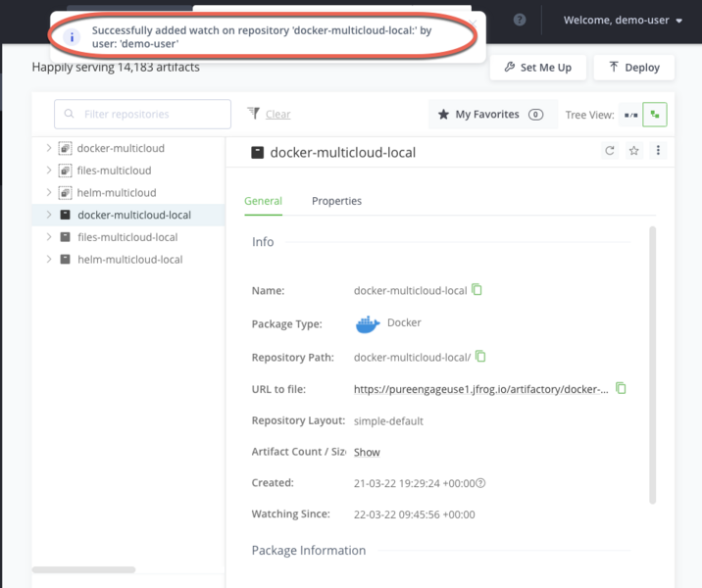Viewport: 702px width, 588px height.
Task: Switch to the General tab
Action: coord(263,201)
